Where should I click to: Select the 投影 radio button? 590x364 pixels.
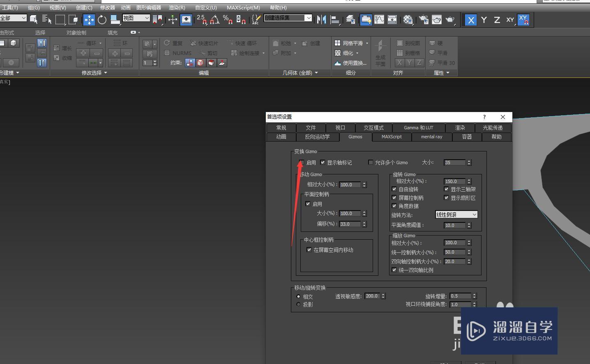coord(299,304)
